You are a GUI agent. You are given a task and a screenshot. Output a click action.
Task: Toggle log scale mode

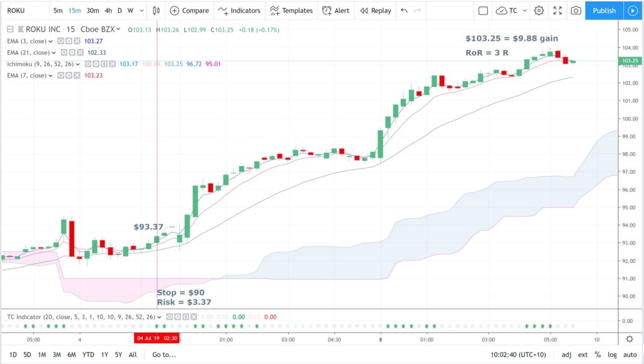[612, 355]
